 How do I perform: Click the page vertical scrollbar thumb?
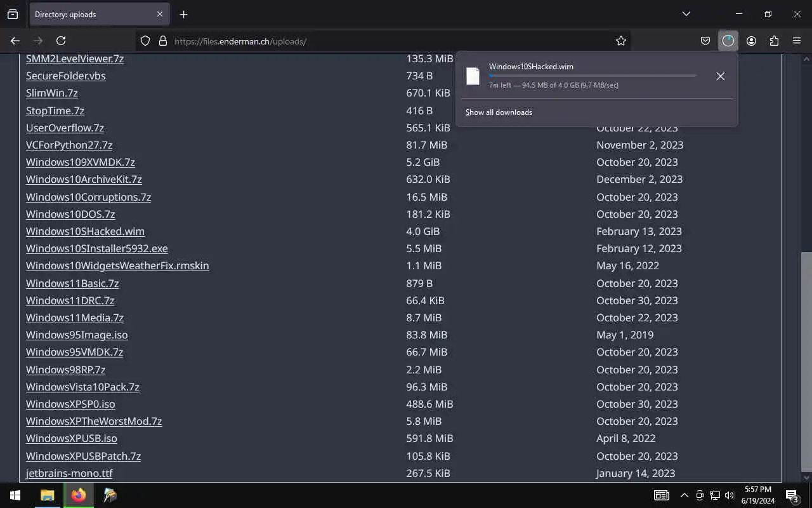click(x=806, y=362)
